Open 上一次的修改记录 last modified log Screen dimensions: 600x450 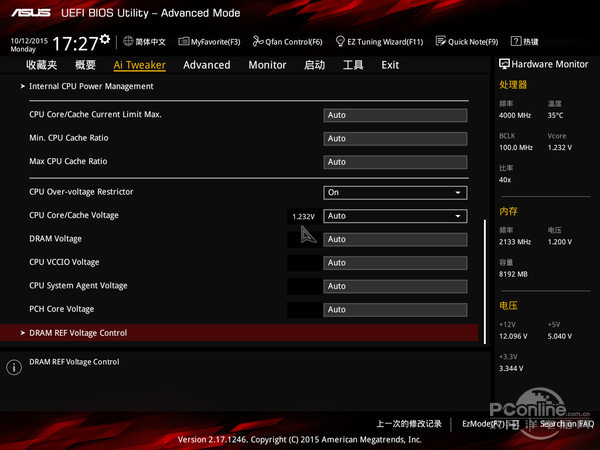tap(409, 424)
